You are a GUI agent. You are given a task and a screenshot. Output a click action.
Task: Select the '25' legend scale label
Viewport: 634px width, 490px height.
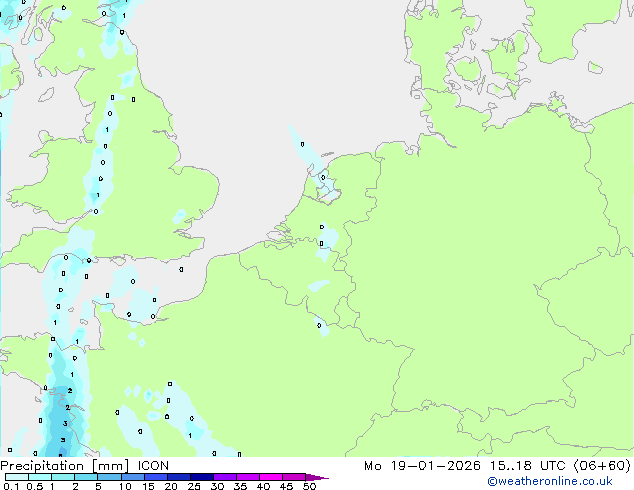(194, 486)
